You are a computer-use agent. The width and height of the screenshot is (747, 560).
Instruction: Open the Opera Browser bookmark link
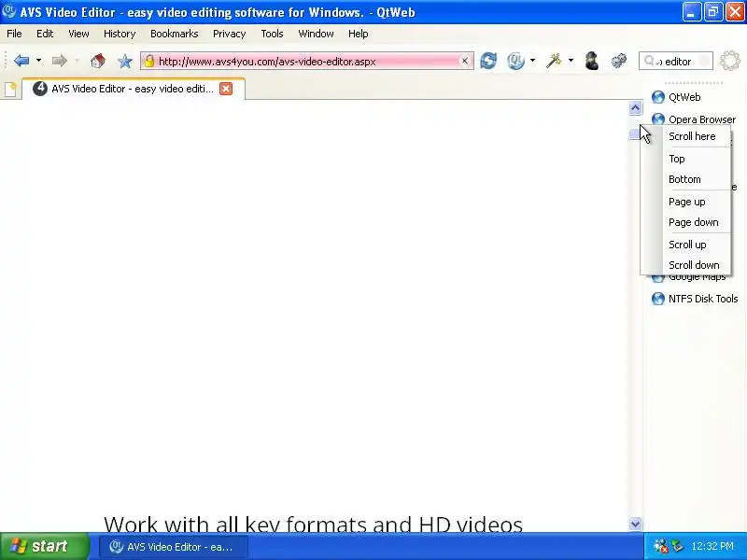pyautogui.click(x=702, y=119)
